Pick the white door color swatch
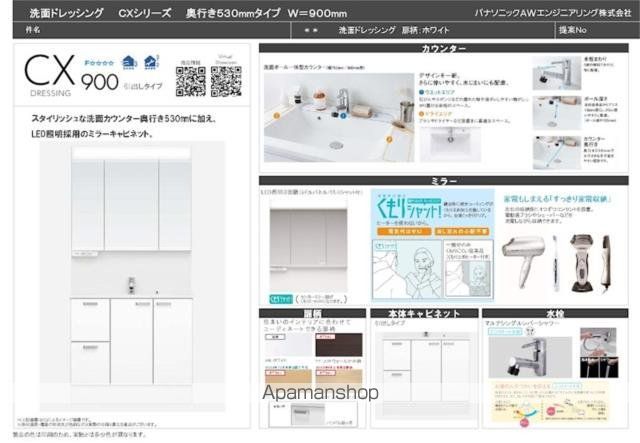 (x=289, y=345)
